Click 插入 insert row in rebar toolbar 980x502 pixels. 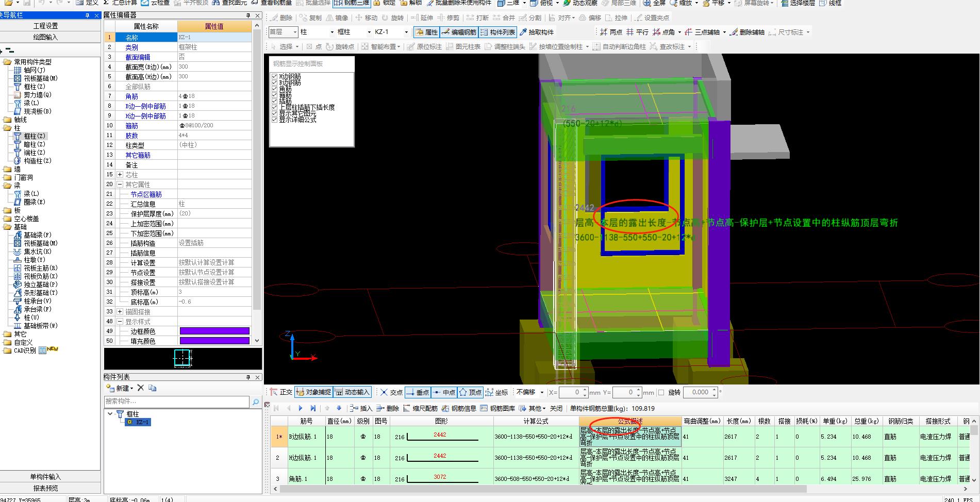click(361, 408)
